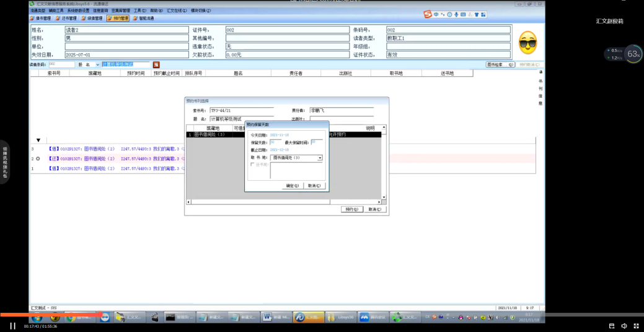644x332 pixels.
Task: Click 确定 in the 预约保留天数 dialog
Action: [293, 186]
